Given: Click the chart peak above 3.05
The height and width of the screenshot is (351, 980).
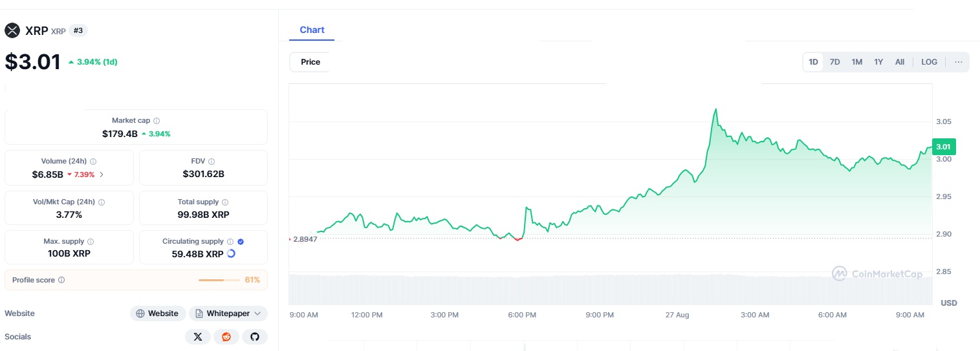Looking at the screenshot, I should (715, 109).
